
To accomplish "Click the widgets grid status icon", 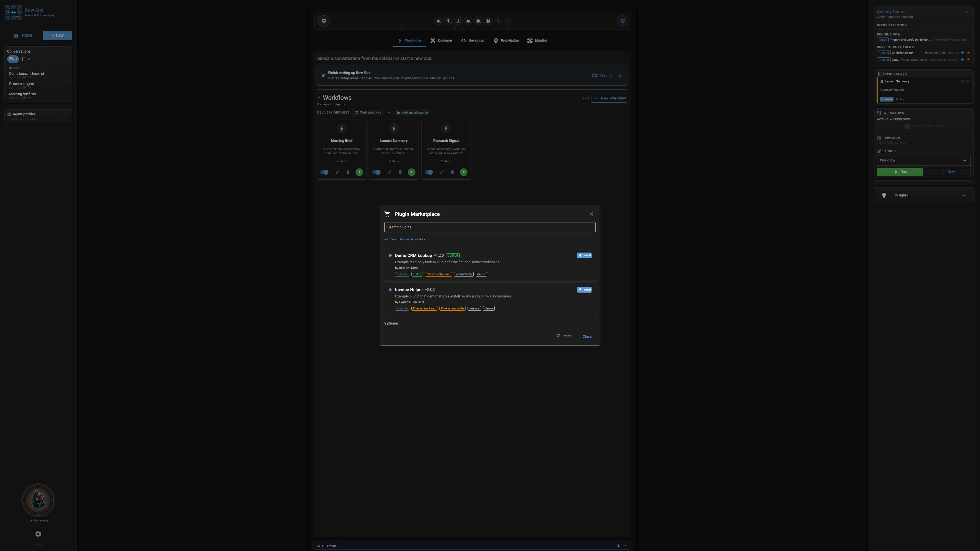I will [x=488, y=21].
